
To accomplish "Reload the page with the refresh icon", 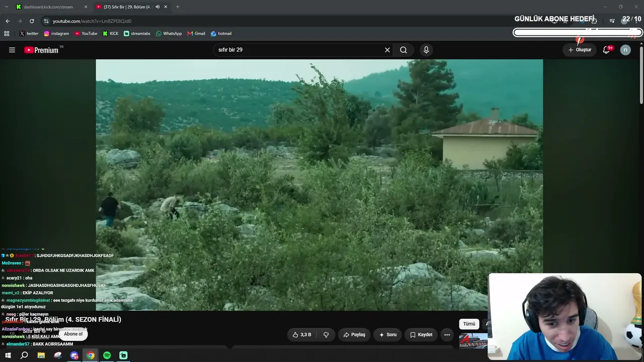I will tap(32, 21).
